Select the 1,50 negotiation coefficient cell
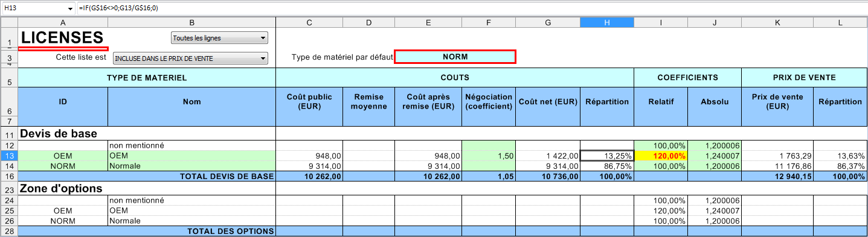The image size is (868, 237). 489,156
